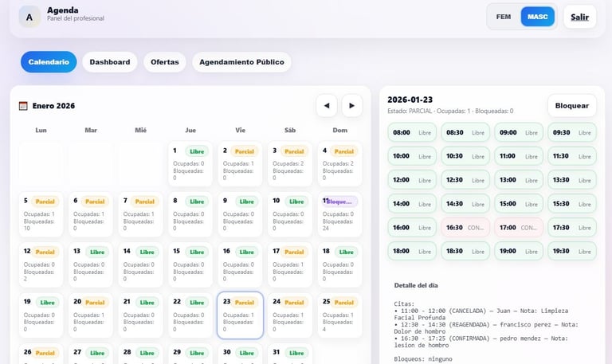Screen dimensions: 612x364
Task: Select the 17:30 Libre time slot
Action: 572,228
